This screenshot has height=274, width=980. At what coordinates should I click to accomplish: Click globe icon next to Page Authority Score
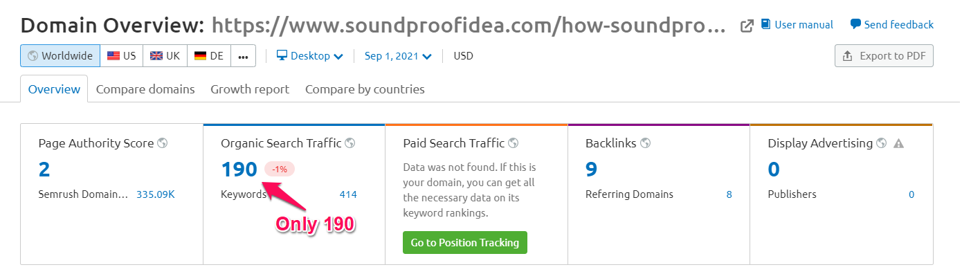tap(162, 143)
